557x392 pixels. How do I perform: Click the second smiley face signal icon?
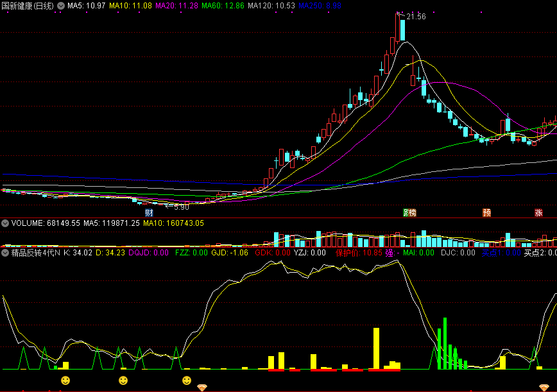coord(123,380)
